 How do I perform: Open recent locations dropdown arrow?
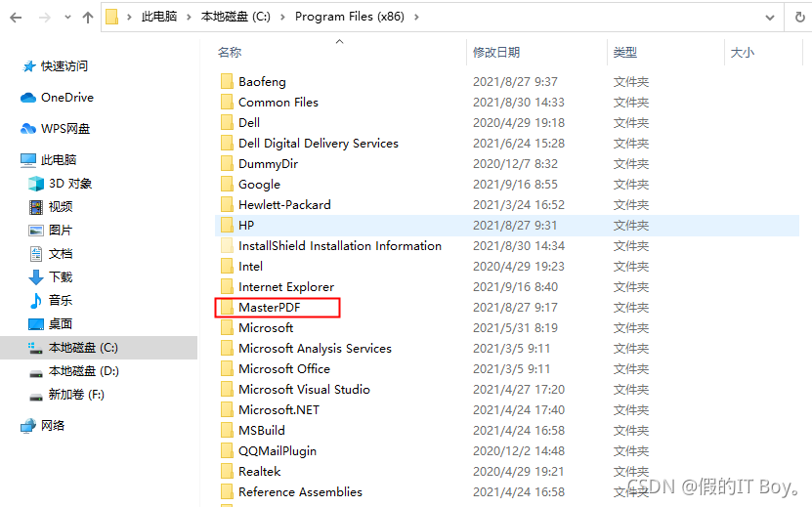click(67, 18)
